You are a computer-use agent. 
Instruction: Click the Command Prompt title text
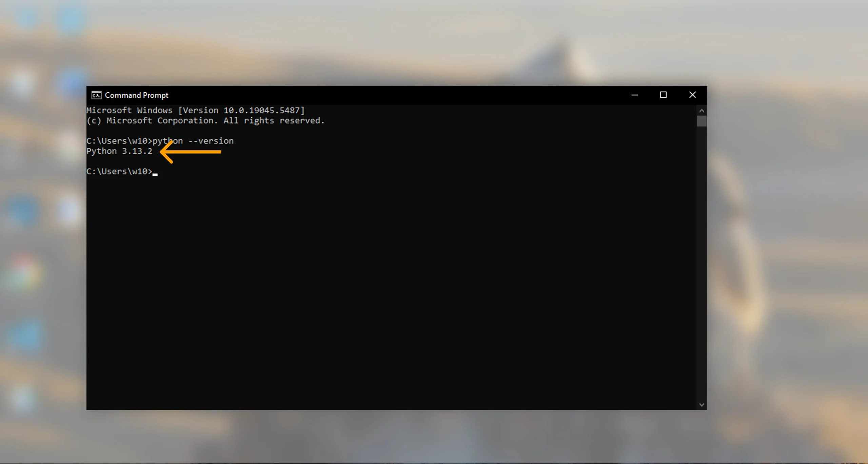[x=137, y=95]
